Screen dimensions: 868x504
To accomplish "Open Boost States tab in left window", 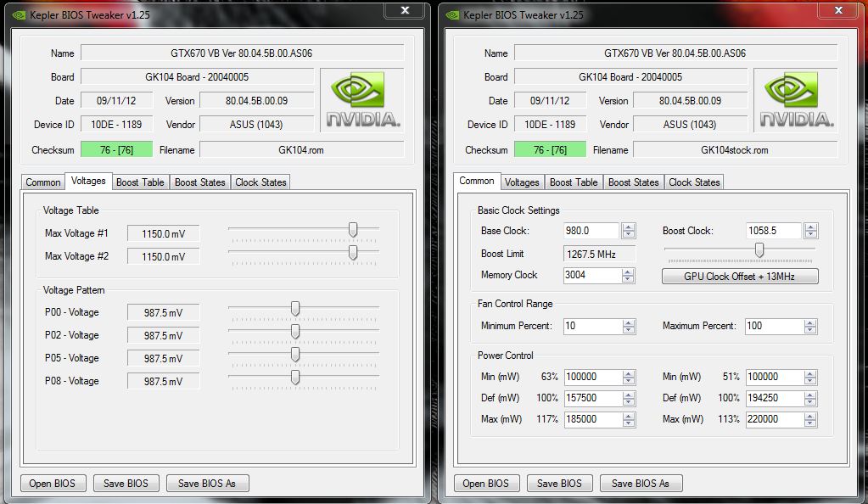I will tap(200, 182).
